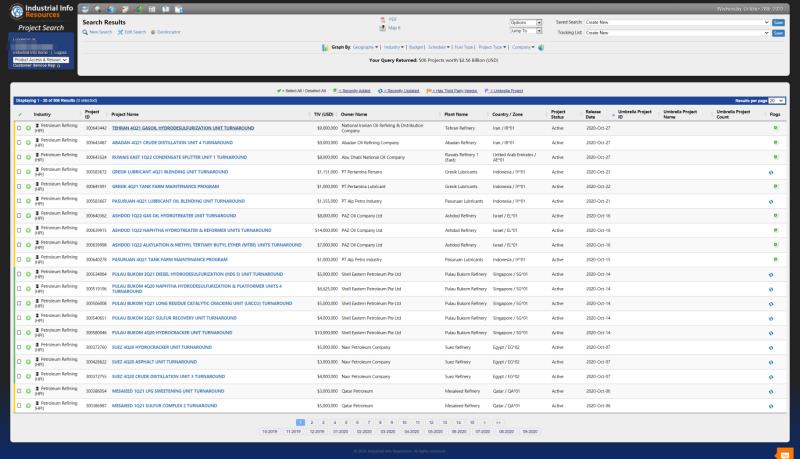Click the Industrial Info Resources globe logo
Viewport: 800px width, 459px height.
(x=17, y=11)
